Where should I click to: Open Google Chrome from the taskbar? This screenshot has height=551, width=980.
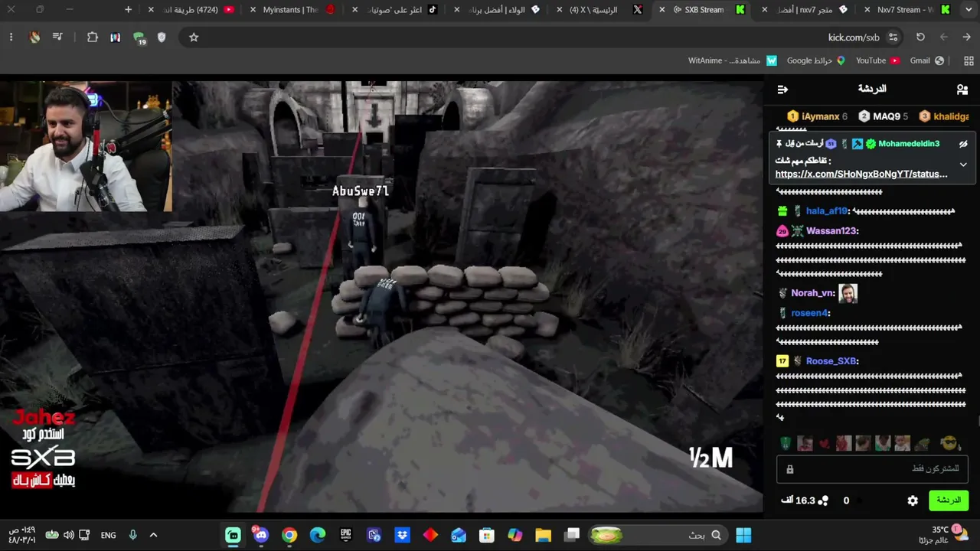289,536
